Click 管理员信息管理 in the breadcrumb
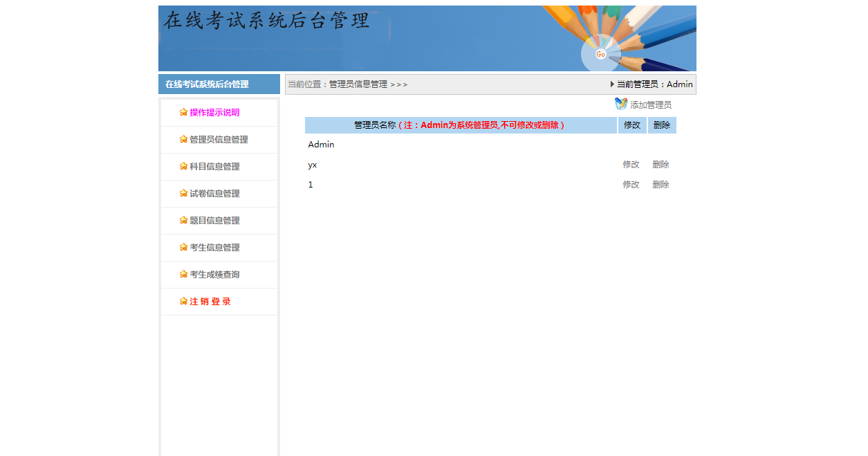The height and width of the screenshot is (456, 868). click(x=358, y=84)
